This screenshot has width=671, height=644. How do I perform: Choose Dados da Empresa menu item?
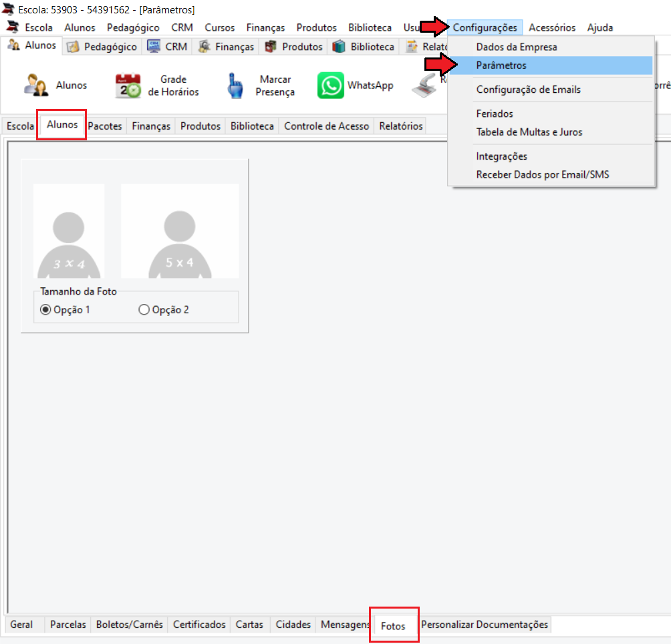click(551, 47)
